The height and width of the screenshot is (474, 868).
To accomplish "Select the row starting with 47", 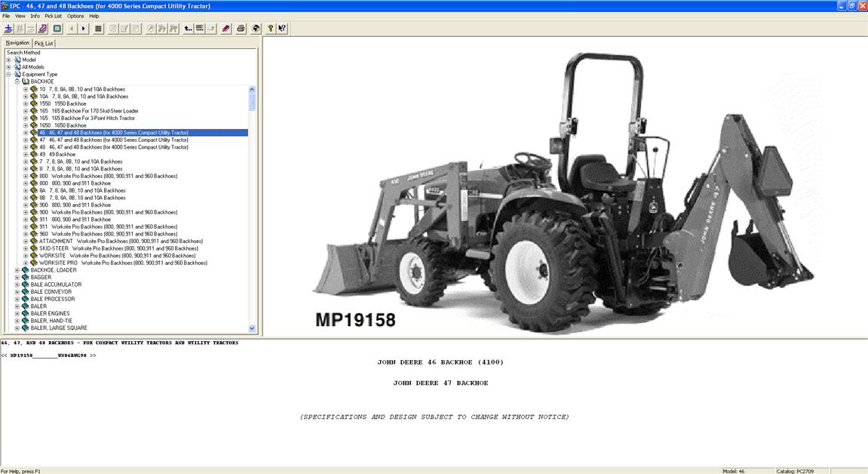I will [x=113, y=140].
